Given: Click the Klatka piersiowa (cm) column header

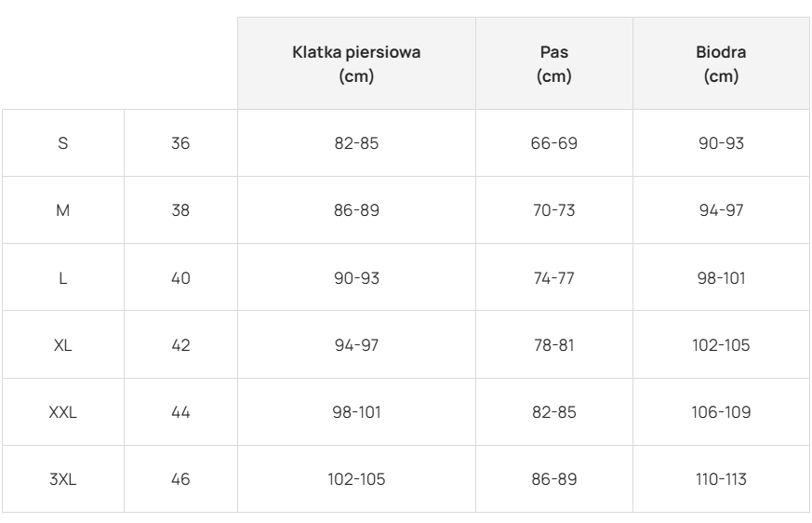Looking at the screenshot, I should [x=356, y=64].
